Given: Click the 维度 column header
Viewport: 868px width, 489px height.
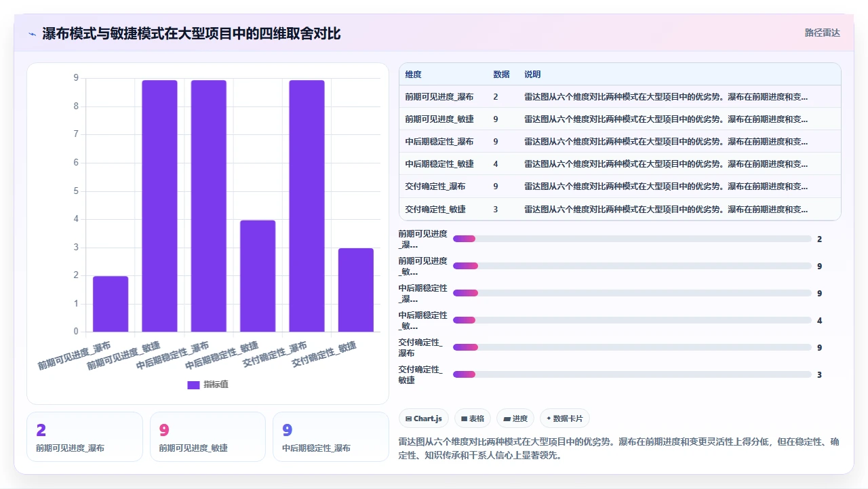Looking at the screenshot, I should (x=413, y=75).
